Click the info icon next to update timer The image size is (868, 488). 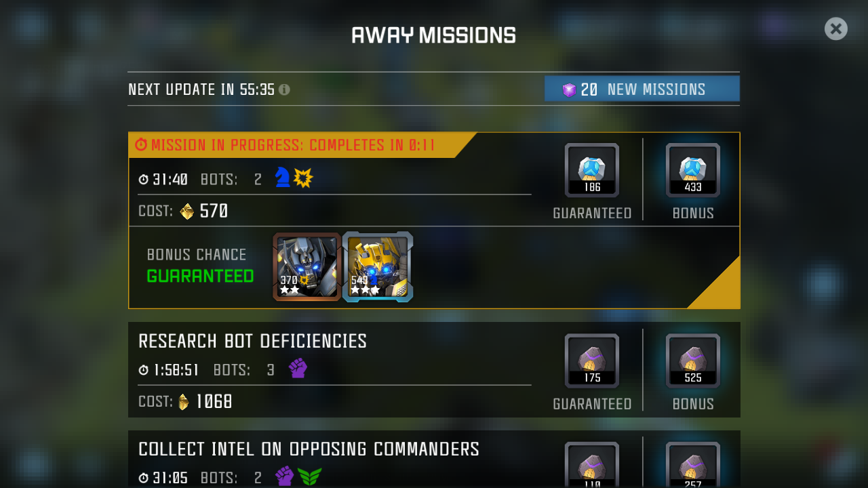(x=284, y=89)
